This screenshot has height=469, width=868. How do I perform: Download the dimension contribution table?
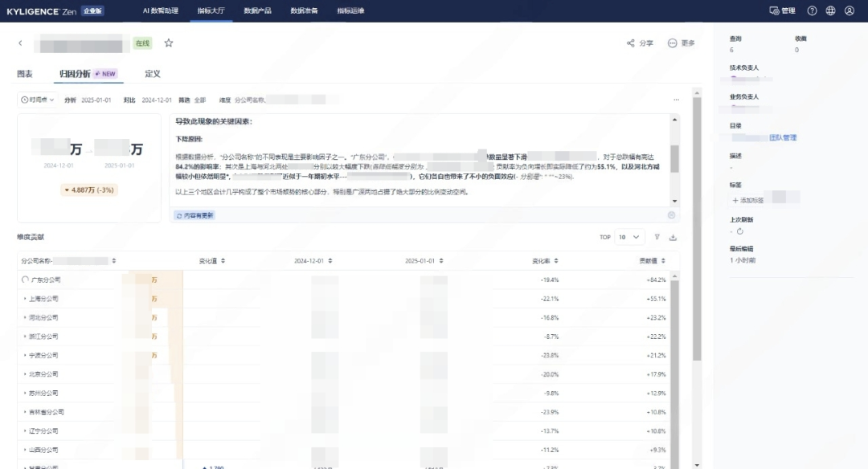(674, 237)
